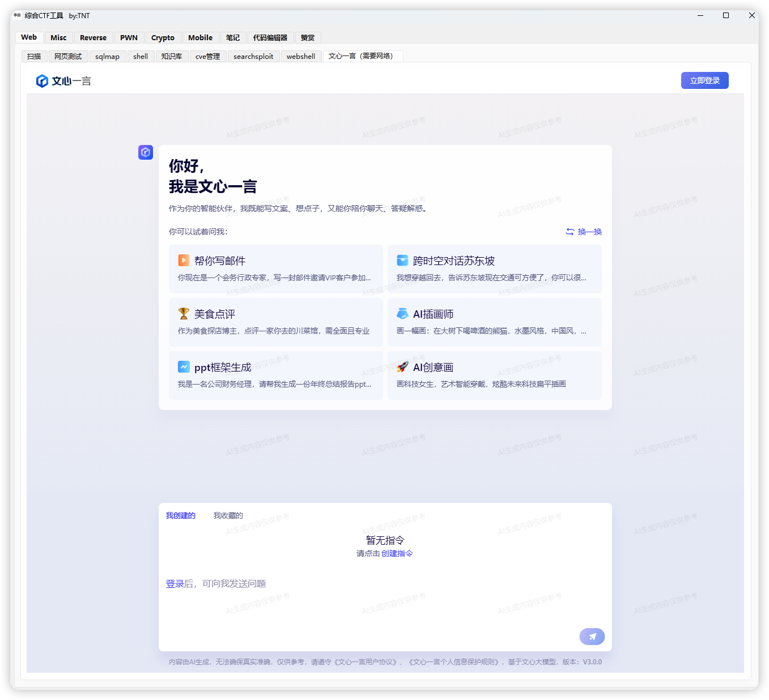Click the 帮你写邮件 description text
769x700 pixels.
pos(274,278)
